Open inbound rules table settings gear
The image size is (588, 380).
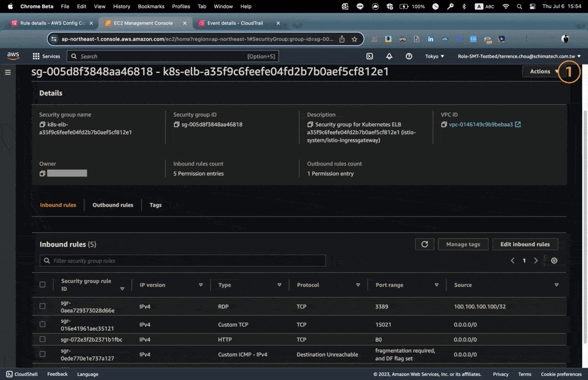[554, 261]
